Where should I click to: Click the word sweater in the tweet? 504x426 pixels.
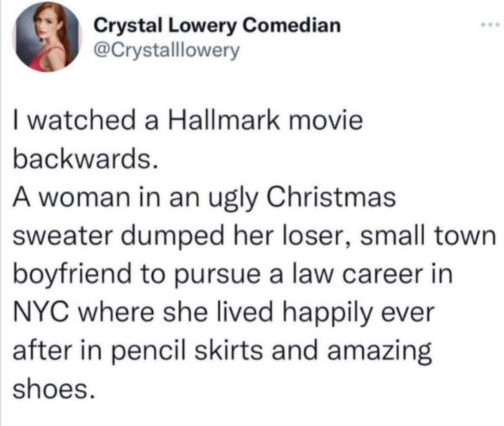click(63, 235)
